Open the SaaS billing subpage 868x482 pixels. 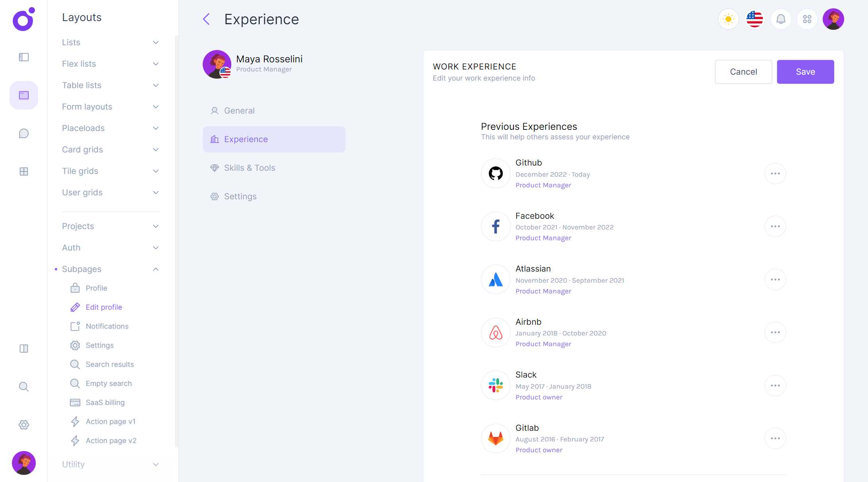point(105,403)
